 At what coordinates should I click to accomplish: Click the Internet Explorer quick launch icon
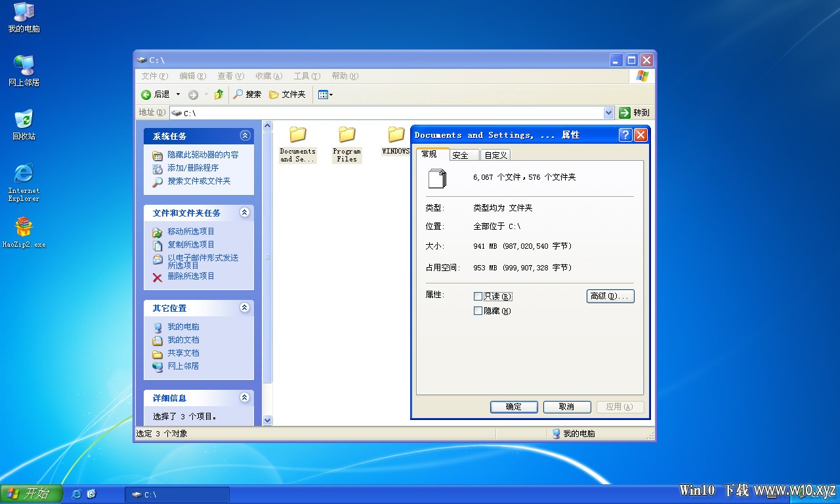76,494
